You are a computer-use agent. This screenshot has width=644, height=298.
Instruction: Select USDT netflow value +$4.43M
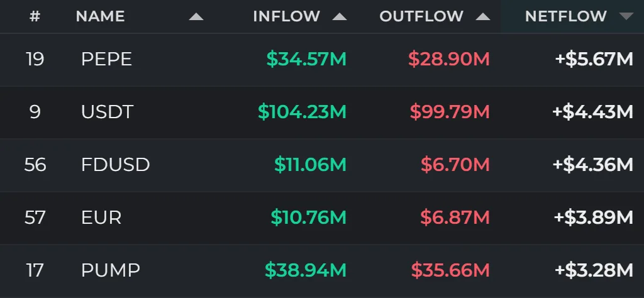coord(593,112)
